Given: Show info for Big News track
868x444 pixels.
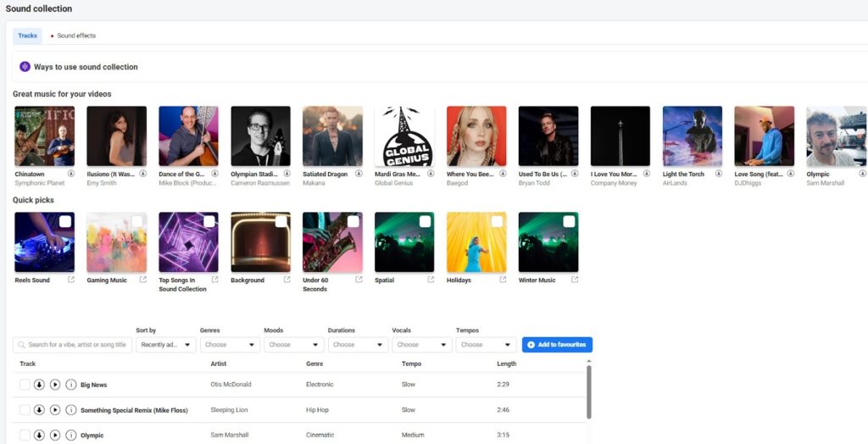Looking at the screenshot, I should click(x=71, y=385).
